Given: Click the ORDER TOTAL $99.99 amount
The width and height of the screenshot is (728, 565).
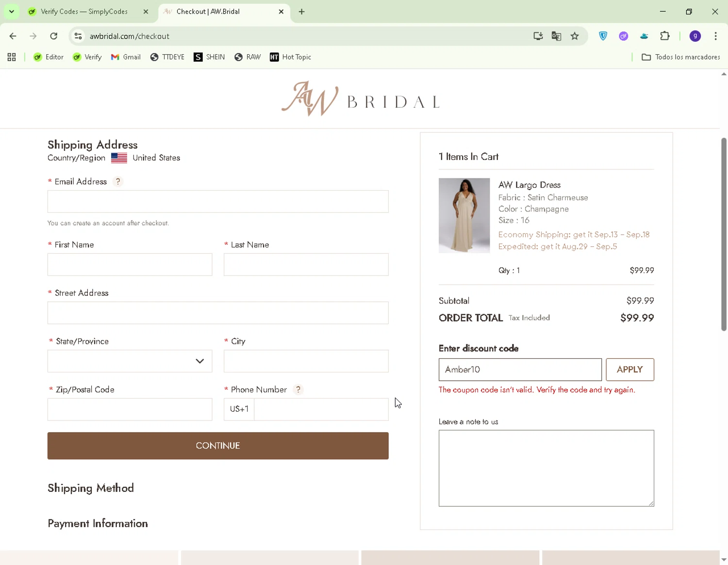Looking at the screenshot, I should pos(637,318).
